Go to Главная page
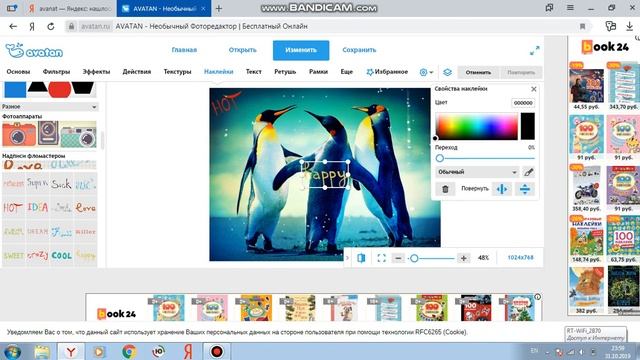Viewport: 640px width, 360px height. tap(184, 50)
